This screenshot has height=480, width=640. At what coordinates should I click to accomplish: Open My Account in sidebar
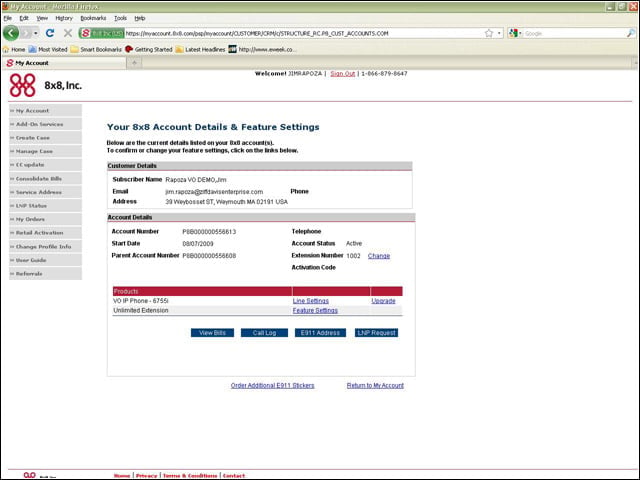coord(45,111)
